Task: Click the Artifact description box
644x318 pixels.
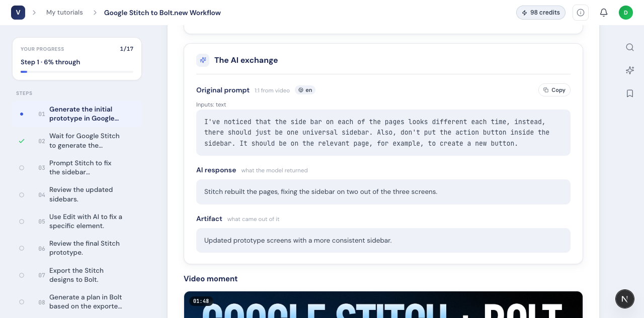Action: click(383, 240)
